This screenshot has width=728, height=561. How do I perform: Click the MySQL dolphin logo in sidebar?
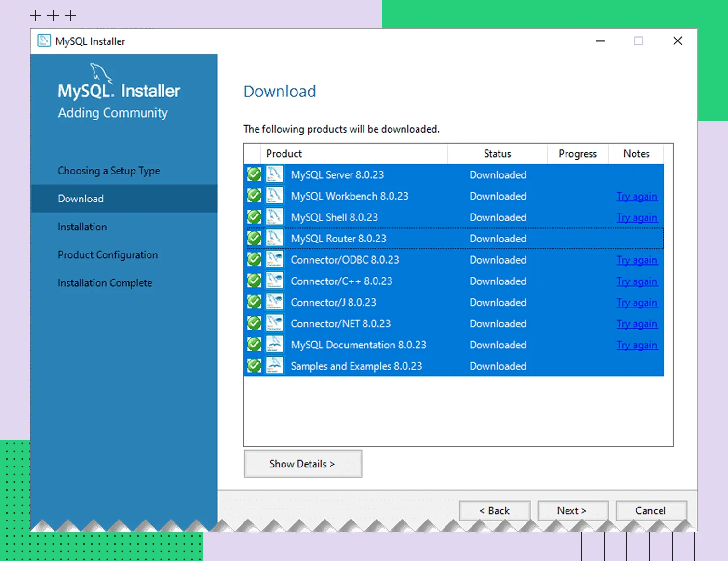click(x=101, y=73)
